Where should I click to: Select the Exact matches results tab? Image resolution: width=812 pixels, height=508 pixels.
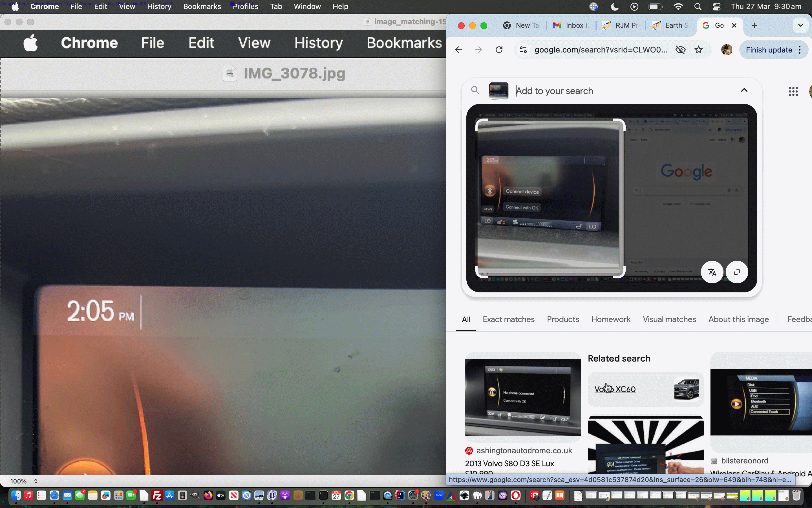pyautogui.click(x=508, y=319)
